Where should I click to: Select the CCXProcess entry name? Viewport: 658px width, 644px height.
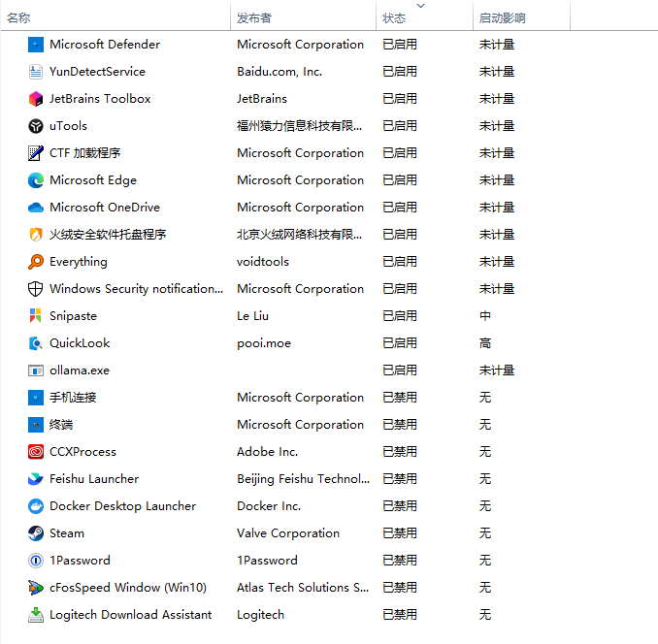(x=82, y=452)
